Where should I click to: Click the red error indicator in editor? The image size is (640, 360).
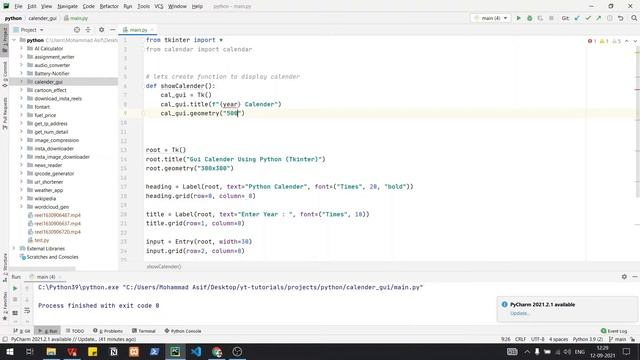click(x=592, y=41)
